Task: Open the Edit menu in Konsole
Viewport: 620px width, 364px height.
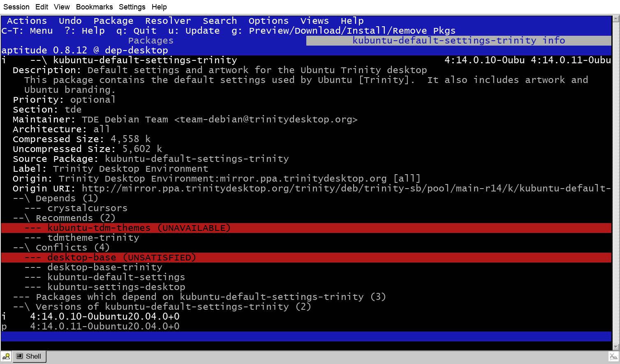Action: pos(42,7)
